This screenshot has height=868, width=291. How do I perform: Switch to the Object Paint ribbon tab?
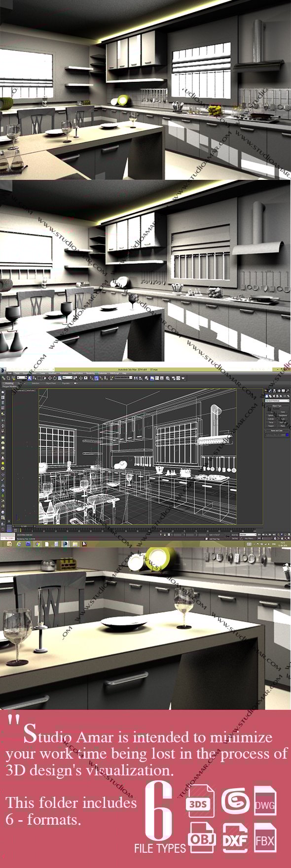click(x=51, y=383)
